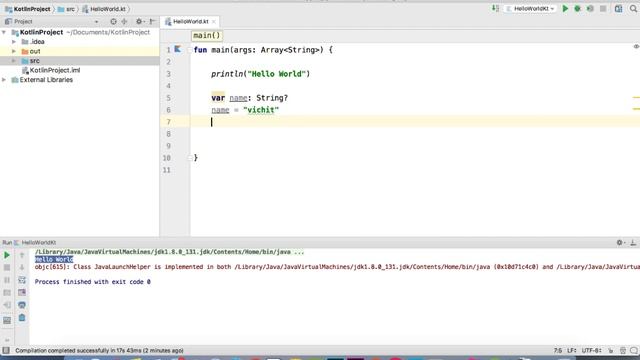The width and height of the screenshot is (640, 360).
Task: Click the up stack trace arrow
Action: [22, 255]
